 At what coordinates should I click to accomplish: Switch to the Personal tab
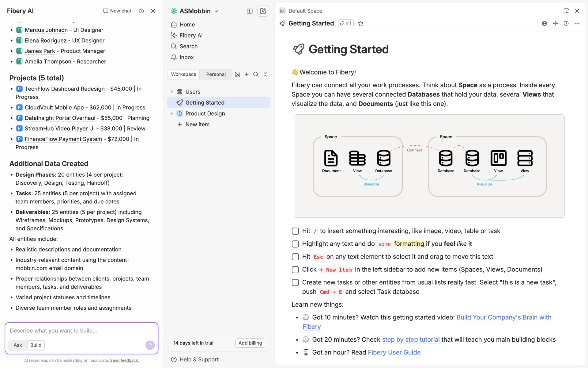pos(216,75)
